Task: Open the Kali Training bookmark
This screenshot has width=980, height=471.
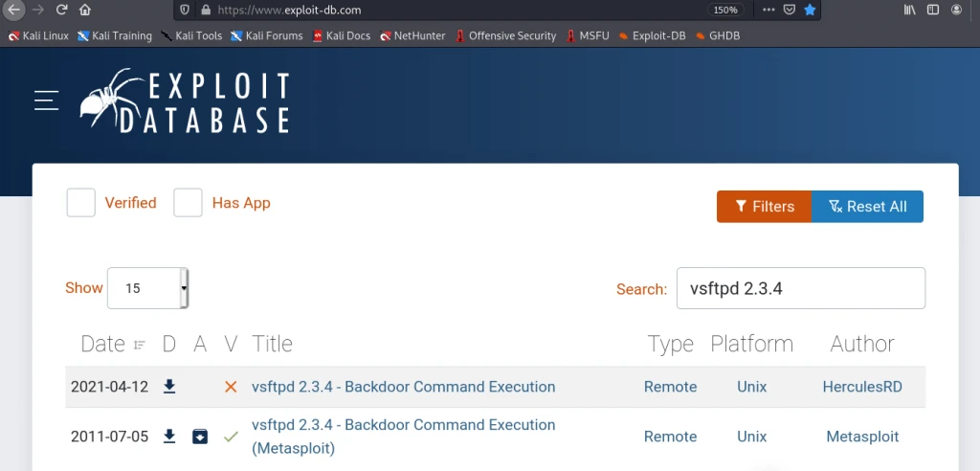Action: click(x=115, y=35)
